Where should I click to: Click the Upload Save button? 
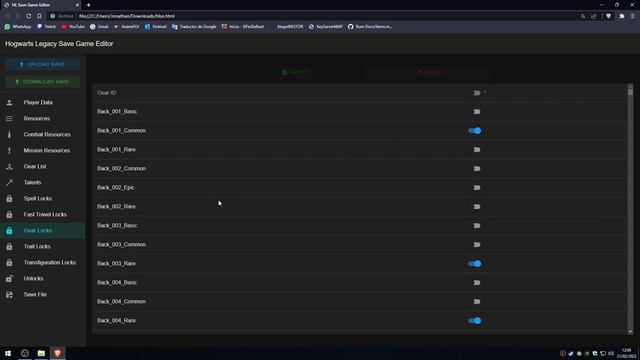pyautogui.click(x=42, y=64)
